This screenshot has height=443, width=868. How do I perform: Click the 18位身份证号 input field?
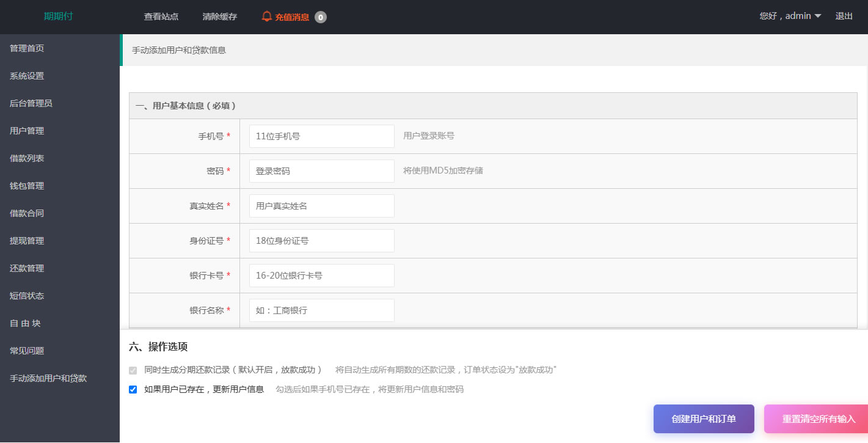(321, 241)
